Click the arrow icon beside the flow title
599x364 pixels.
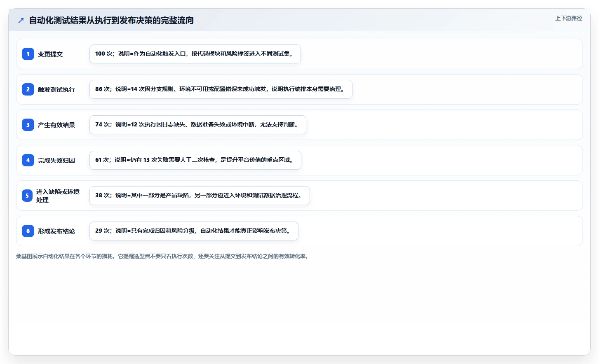pyautogui.click(x=21, y=20)
